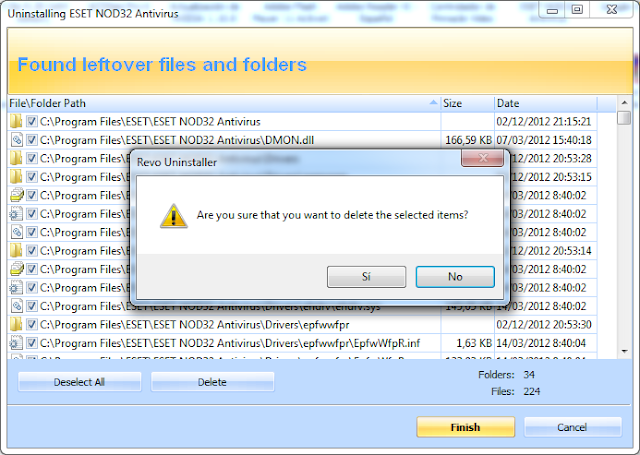Decline deletion with the No button
The width and height of the screenshot is (640, 455).
pos(455,277)
